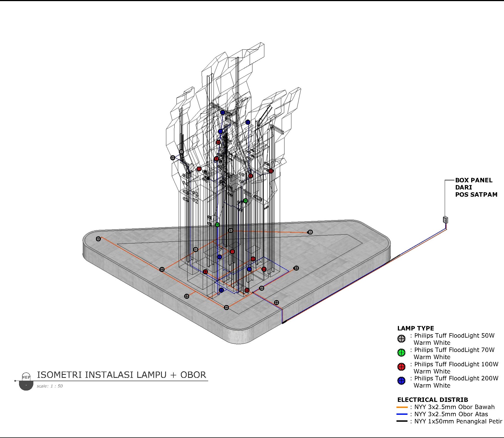Select the Philips Tuff FloodLight 200W text
The image size is (504, 438).
(456, 378)
